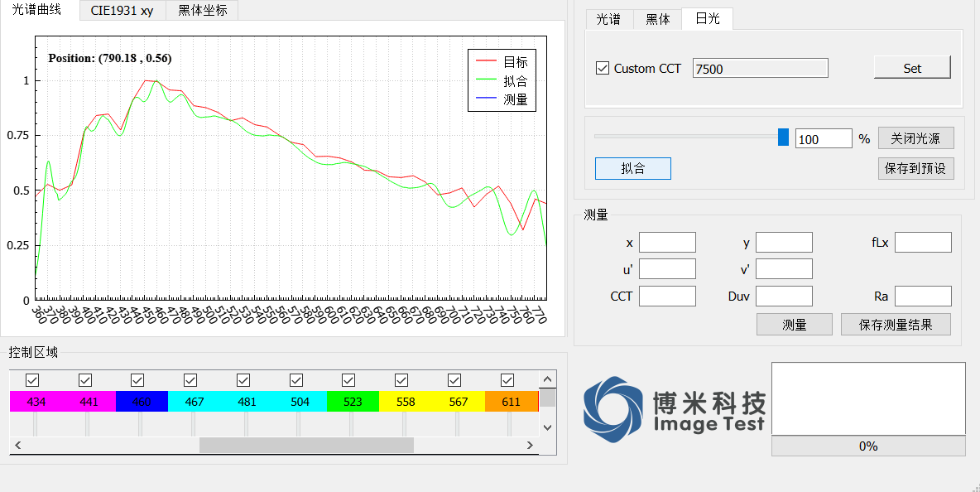This screenshot has height=492, width=980.
Task: Click the 0% progress bar
Action: (x=868, y=446)
